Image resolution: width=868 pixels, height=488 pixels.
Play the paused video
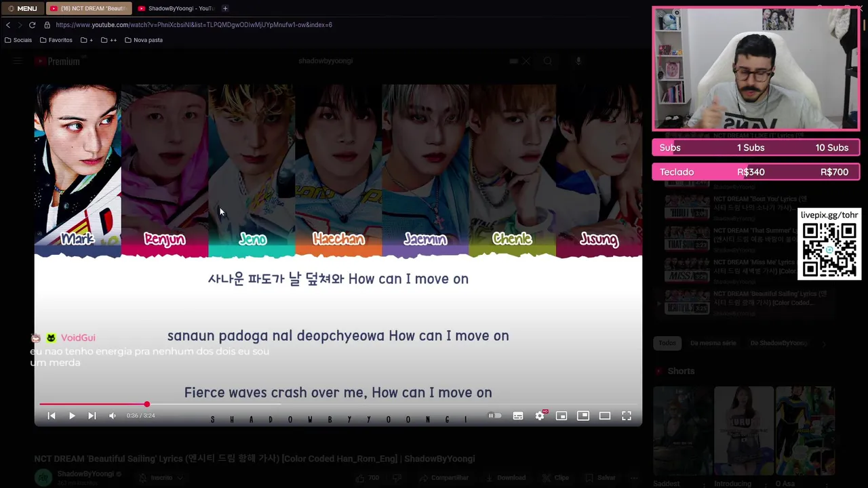click(72, 415)
